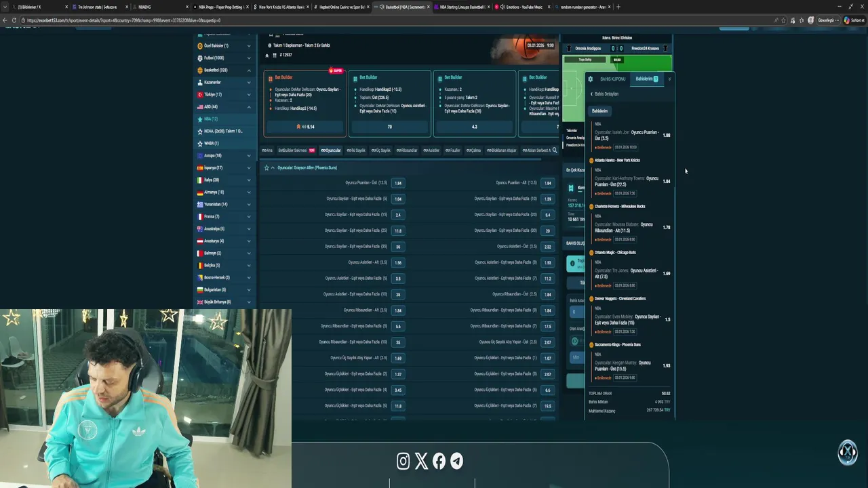Click browser reload icon
868x488 pixels.
(x=14, y=20)
